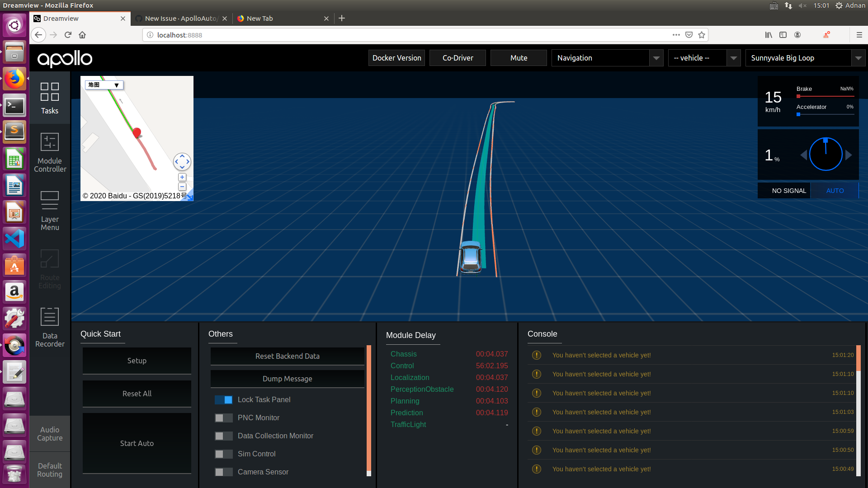The height and width of the screenshot is (488, 868).
Task: Click the Dump Message button
Action: tap(288, 379)
